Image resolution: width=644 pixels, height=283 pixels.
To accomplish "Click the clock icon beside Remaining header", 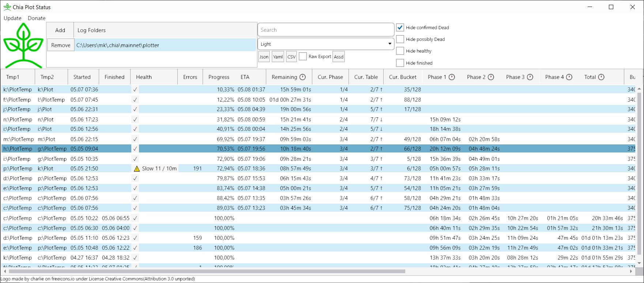I will tap(302, 77).
